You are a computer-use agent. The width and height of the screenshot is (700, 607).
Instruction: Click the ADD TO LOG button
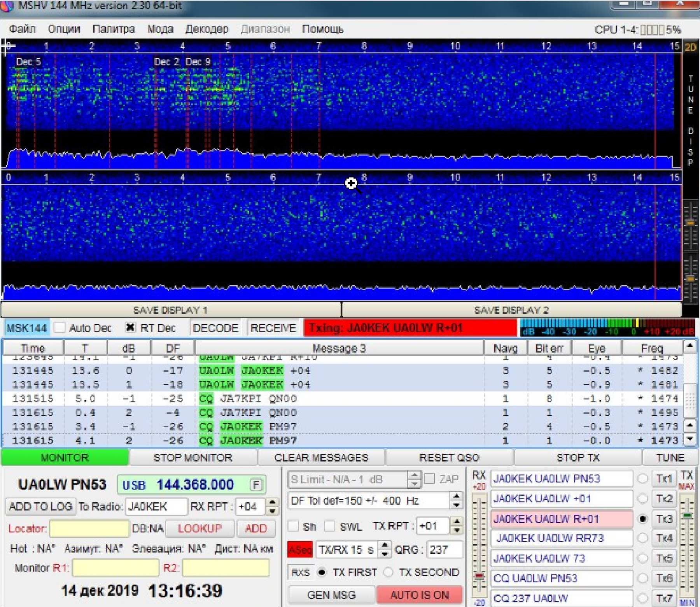[40, 506]
